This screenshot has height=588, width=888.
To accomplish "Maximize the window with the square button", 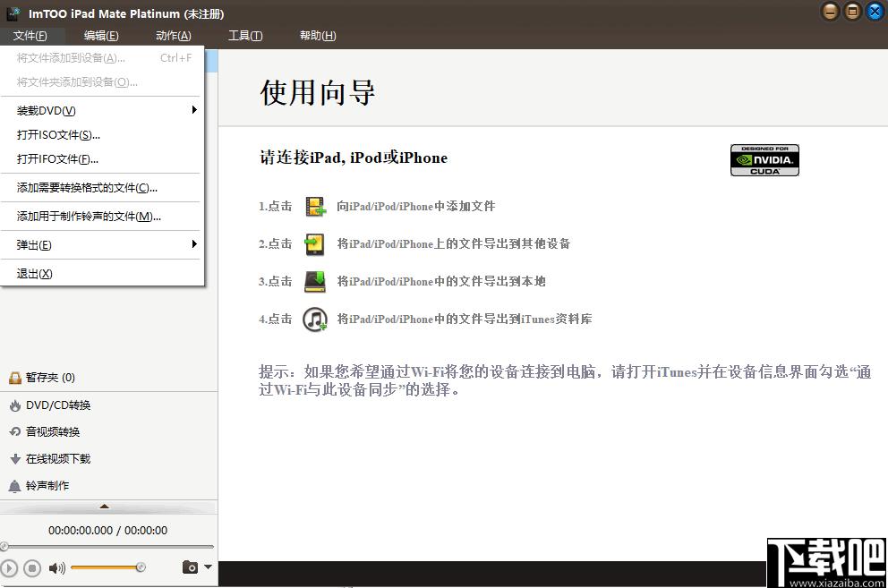I will [852, 12].
